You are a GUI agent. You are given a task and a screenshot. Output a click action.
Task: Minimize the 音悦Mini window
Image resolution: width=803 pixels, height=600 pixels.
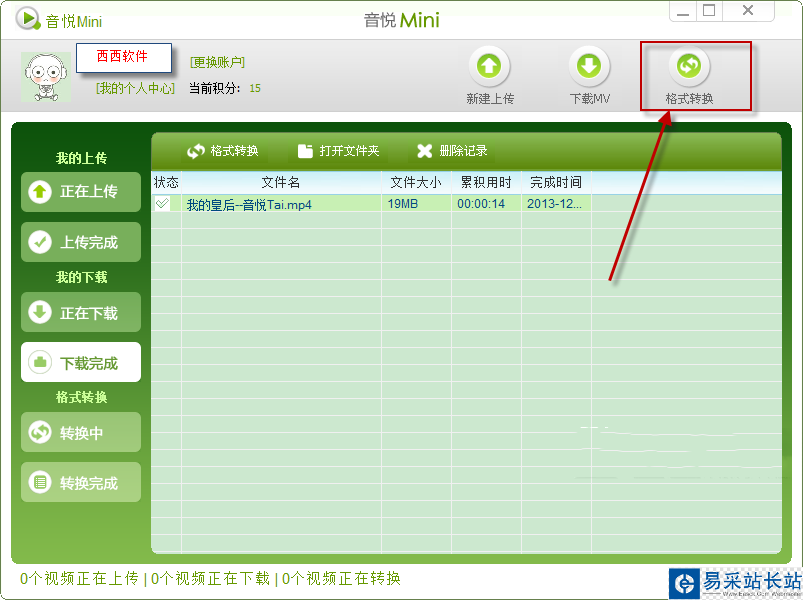pos(683,11)
